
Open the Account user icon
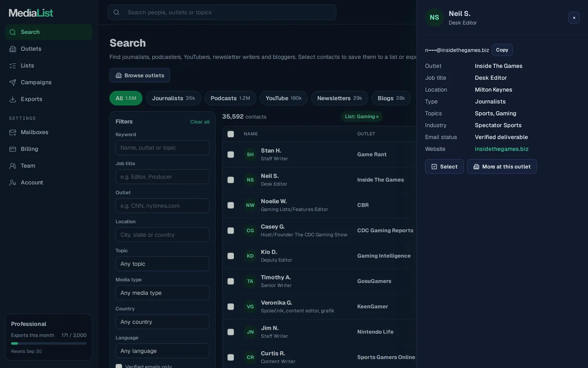coord(13,182)
